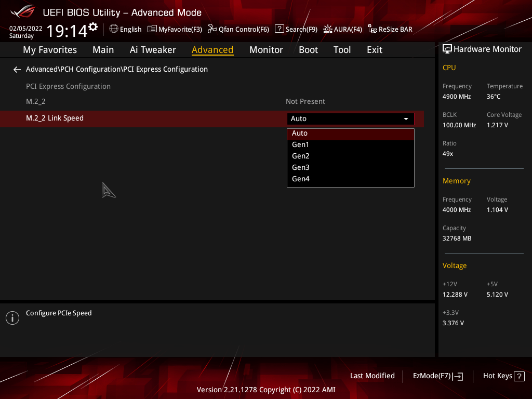Open the MyFavorite(F3) list icon
This screenshot has height=399, width=532.
click(x=152, y=29)
